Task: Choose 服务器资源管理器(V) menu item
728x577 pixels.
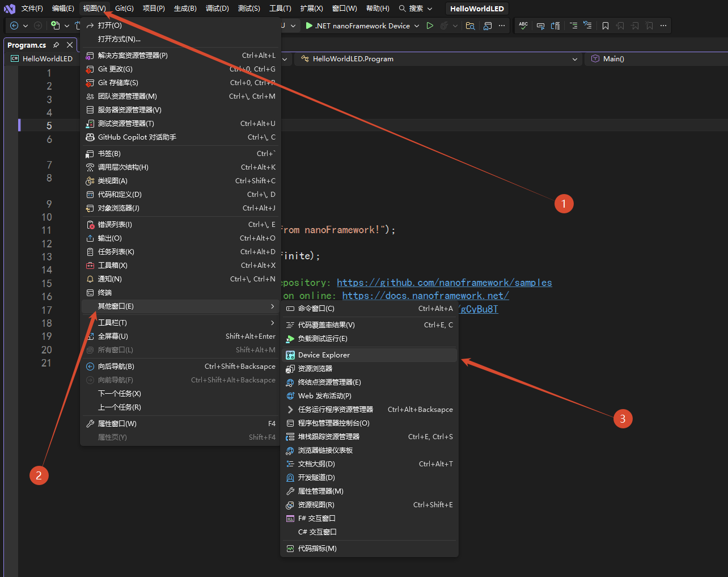Action: click(181, 110)
